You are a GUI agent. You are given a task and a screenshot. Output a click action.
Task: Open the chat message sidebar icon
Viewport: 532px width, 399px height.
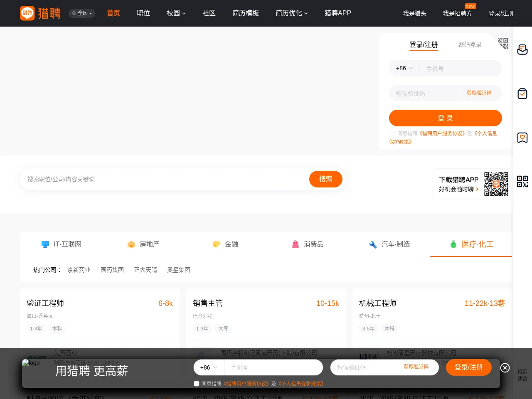point(522,49)
